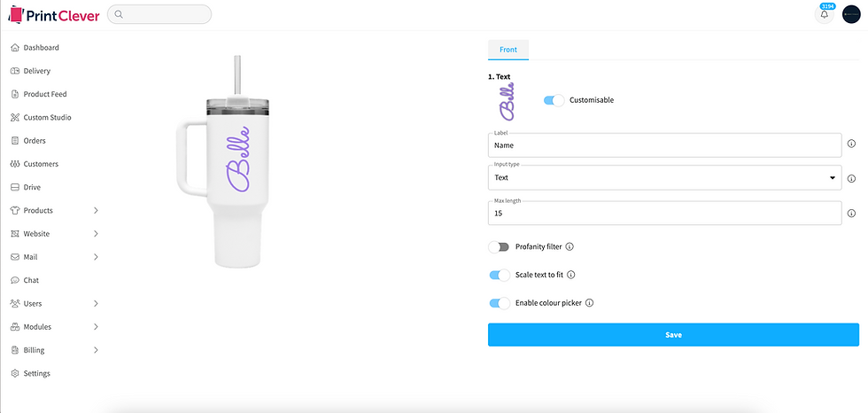
Task: Open Settings in the sidebar
Action: (x=36, y=373)
